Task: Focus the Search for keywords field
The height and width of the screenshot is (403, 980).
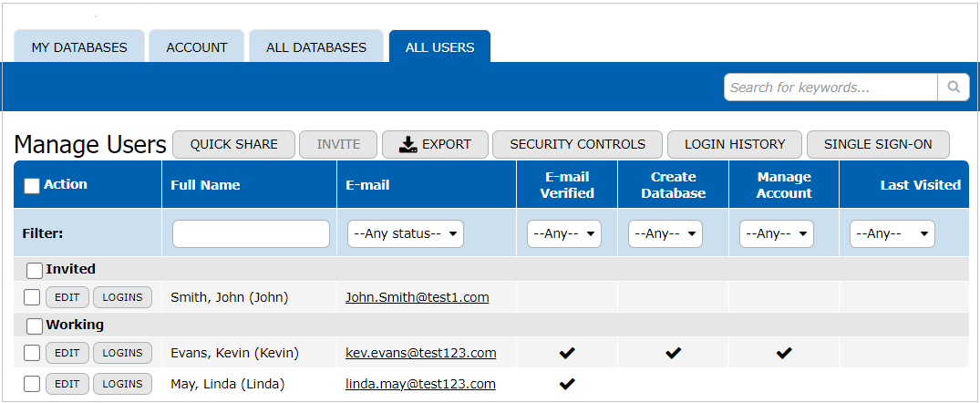Action: pos(830,87)
